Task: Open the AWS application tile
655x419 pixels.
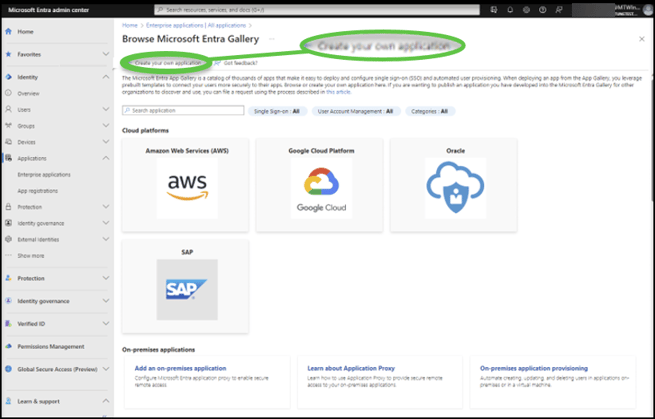Action: coord(185,182)
